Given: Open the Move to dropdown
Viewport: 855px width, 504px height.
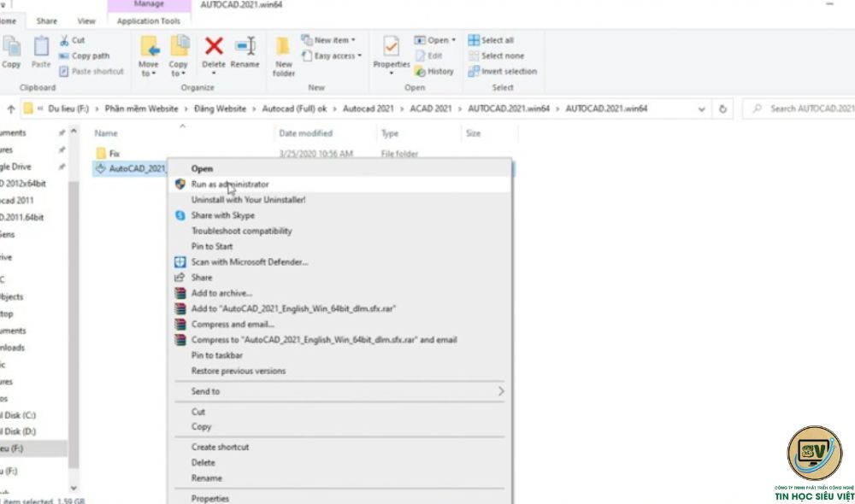Looking at the screenshot, I should (x=148, y=56).
